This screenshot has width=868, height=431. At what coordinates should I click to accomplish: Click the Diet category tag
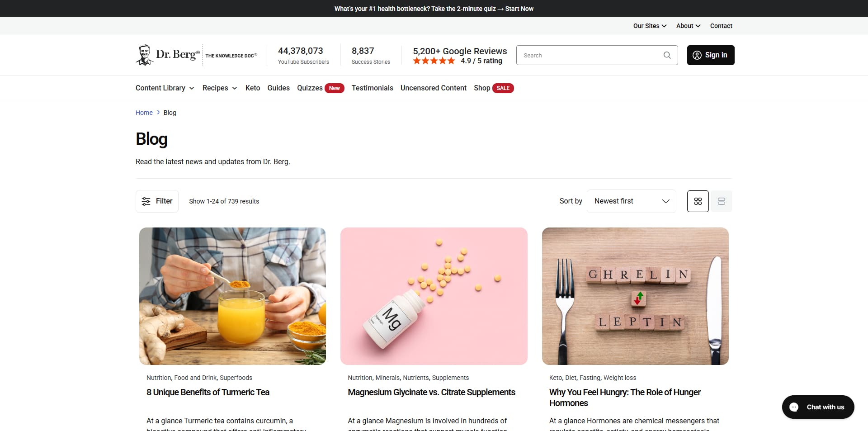pyautogui.click(x=571, y=378)
